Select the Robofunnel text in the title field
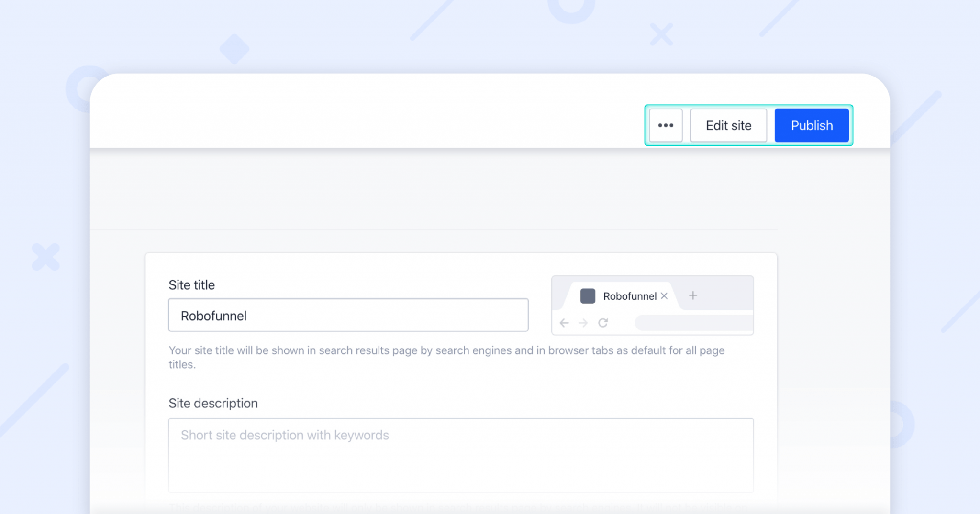Image resolution: width=980 pixels, height=514 pixels. tap(213, 316)
